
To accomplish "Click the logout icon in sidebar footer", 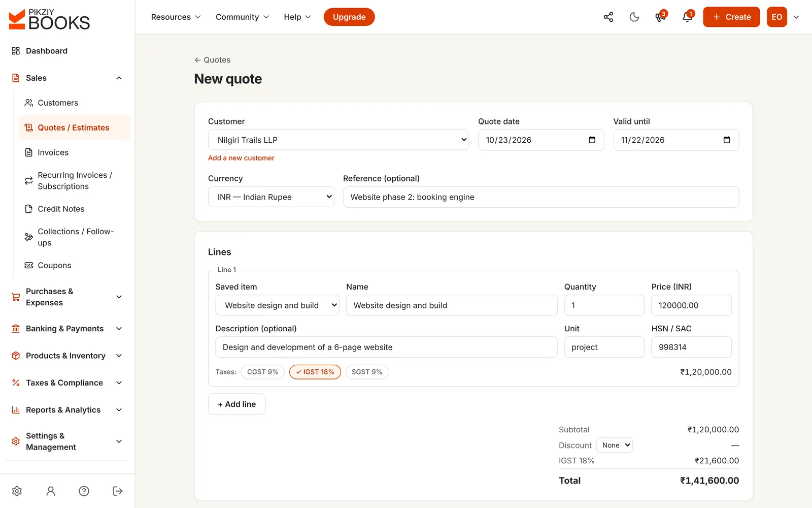I will [118, 491].
